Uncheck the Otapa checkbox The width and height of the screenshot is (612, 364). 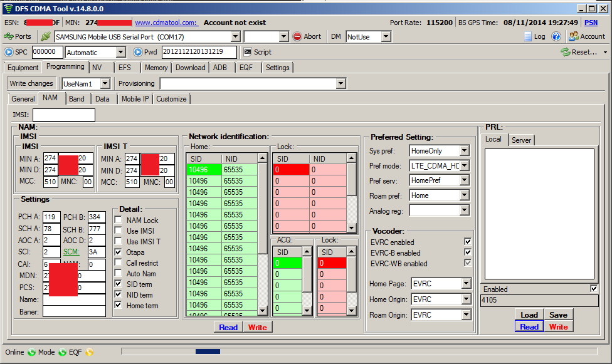click(x=119, y=252)
